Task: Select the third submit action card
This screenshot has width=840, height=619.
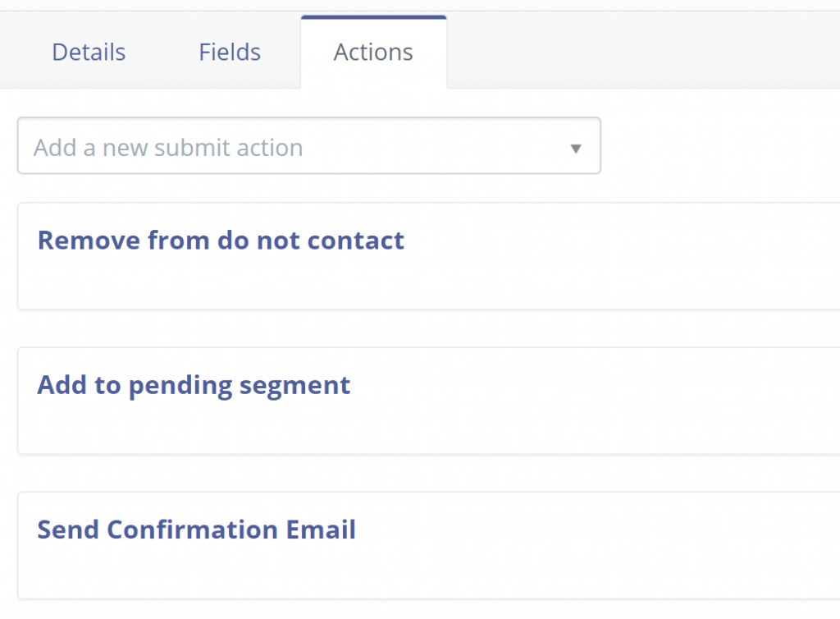Action: (410, 545)
